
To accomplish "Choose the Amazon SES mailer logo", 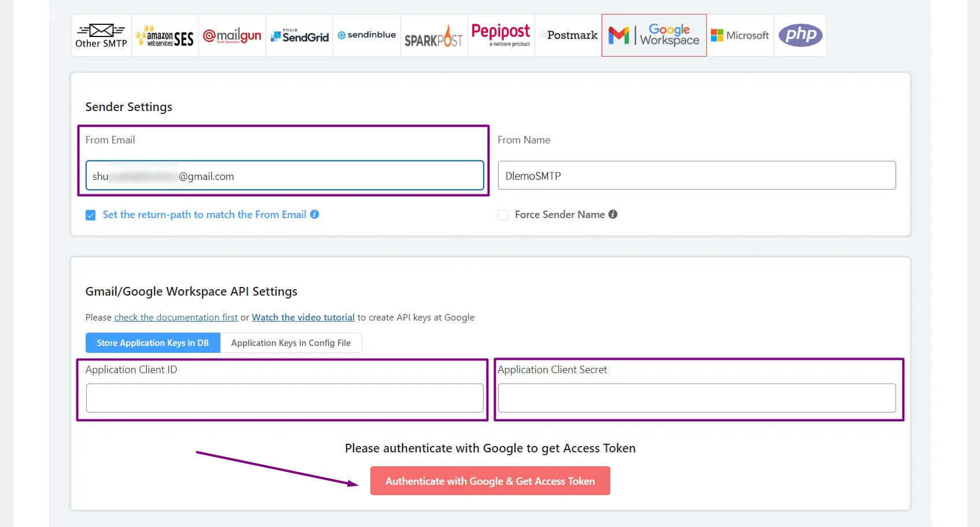I will 165,35.
